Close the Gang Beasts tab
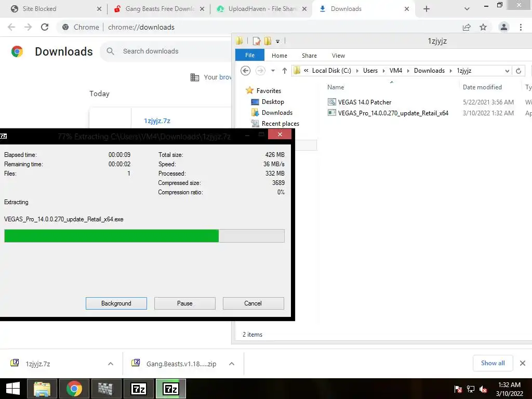Image resolution: width=532 pixels, height=399 pixels. click(202, 9)
